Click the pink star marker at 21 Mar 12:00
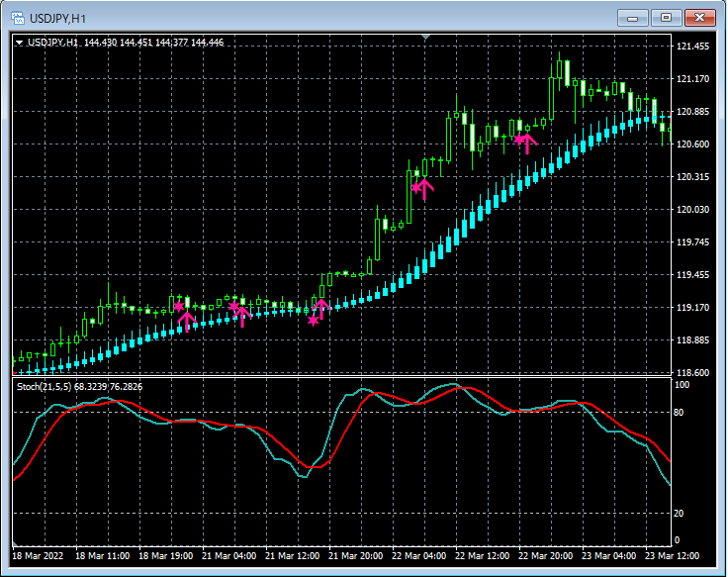Image resolution: width=728 pixels, height=577 pixels. pyautogui.click(x=314, y=320)
